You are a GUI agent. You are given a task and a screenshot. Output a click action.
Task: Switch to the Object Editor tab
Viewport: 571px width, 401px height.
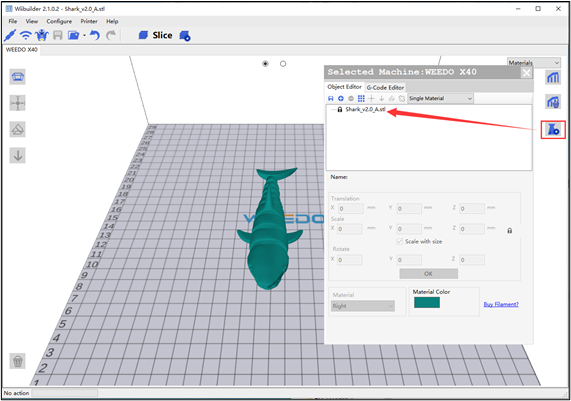pyautogui.click(x=344, y=87)
